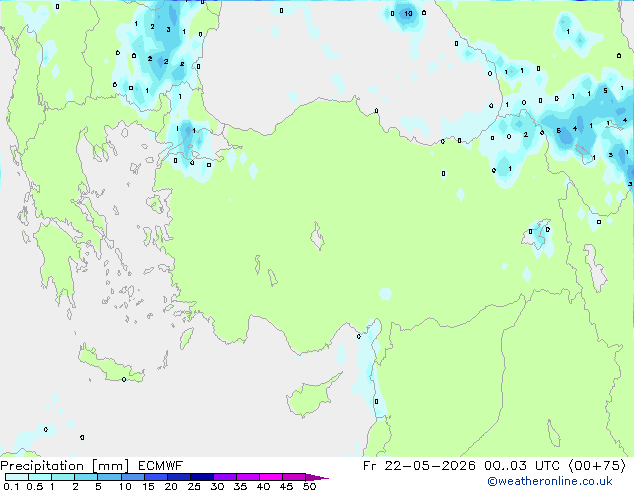The width and height of the screenshot is (634, 490).
Task: Select the '(00+75)' forecast offset text
Action: (x=597, y=466)
